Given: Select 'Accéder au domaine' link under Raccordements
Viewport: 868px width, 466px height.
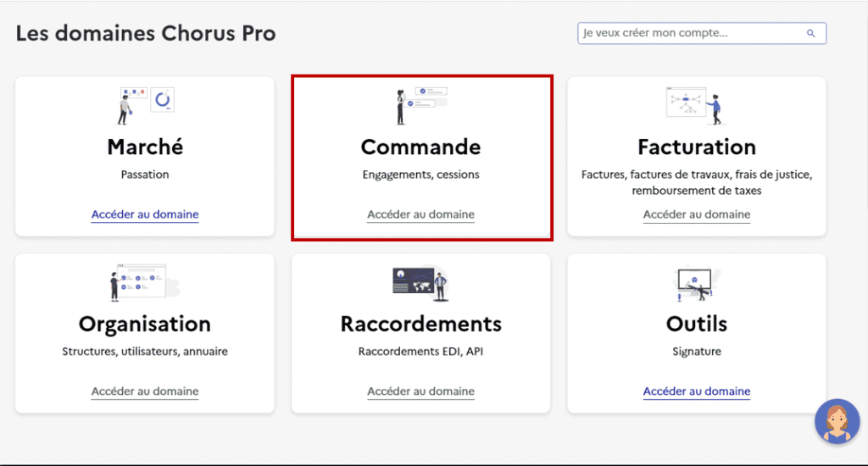Looking at the screenshot, I should click(420, 391).
